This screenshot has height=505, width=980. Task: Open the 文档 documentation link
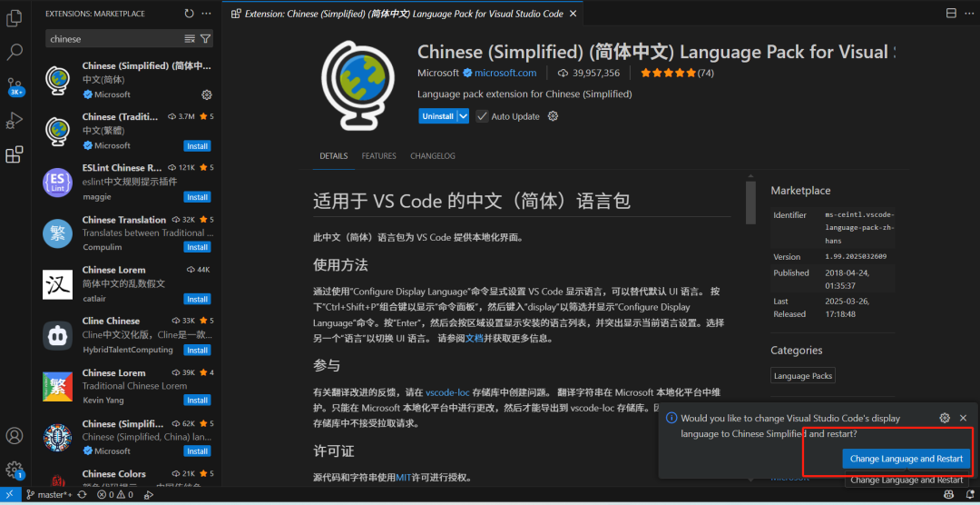pos(475,339)
